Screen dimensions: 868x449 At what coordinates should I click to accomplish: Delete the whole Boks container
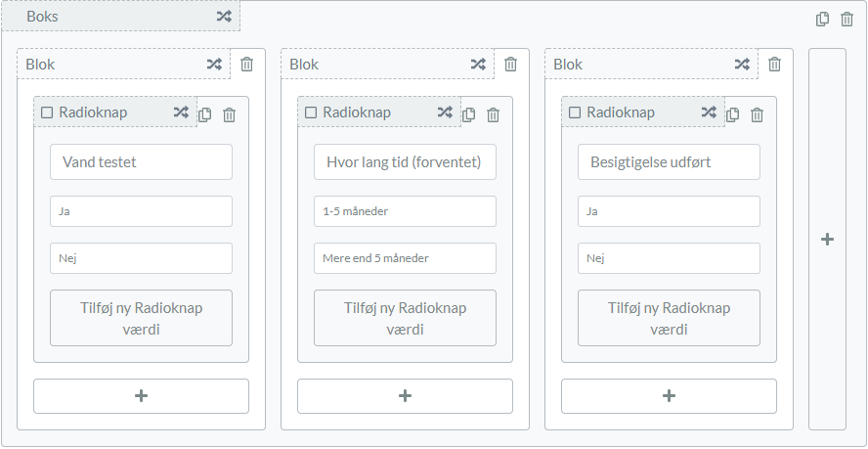pos(847,19)
